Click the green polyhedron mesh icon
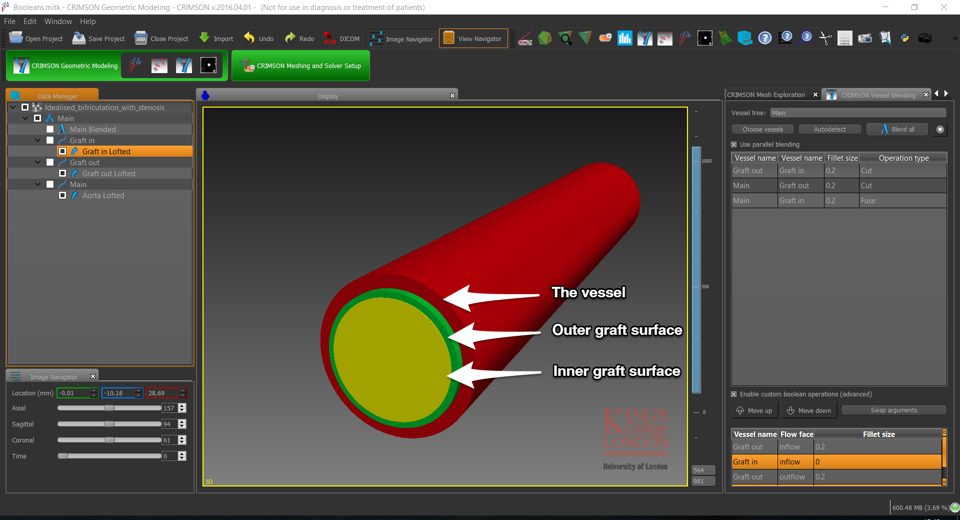960x520 pixels. tap(545, 38)
